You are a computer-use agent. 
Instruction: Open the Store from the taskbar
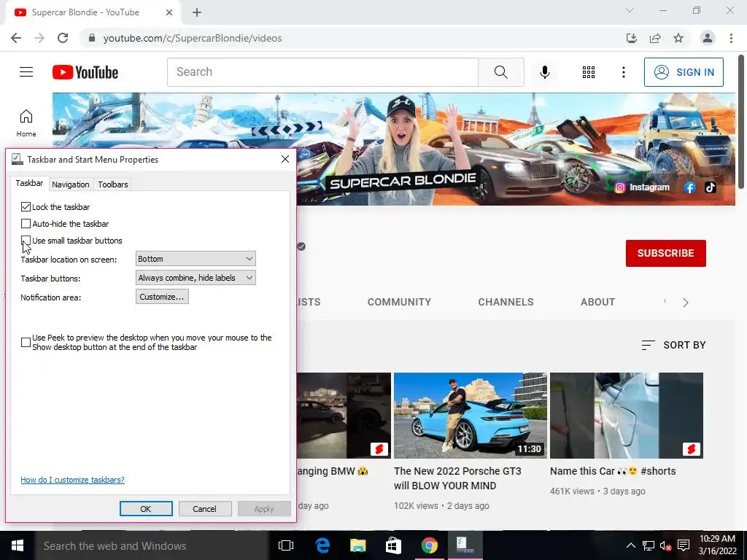pyautogui.click(x=393, y=545)
